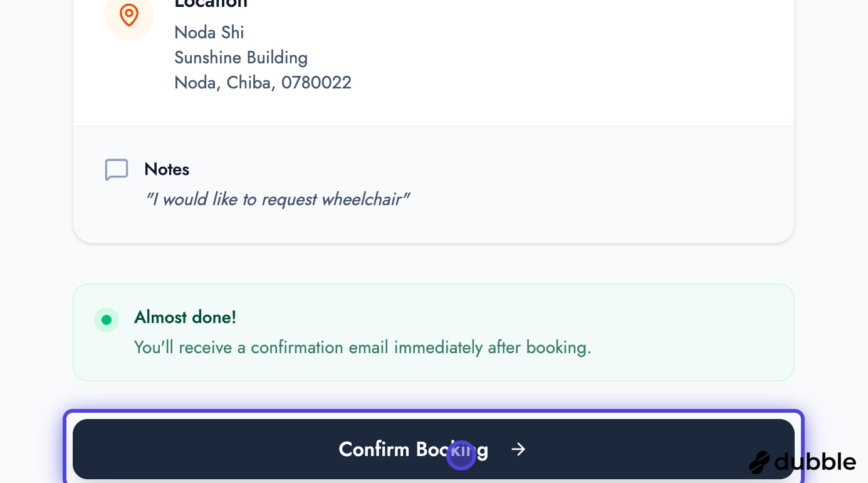Select the map pin next to Location heading

click(x=129, y=14)
